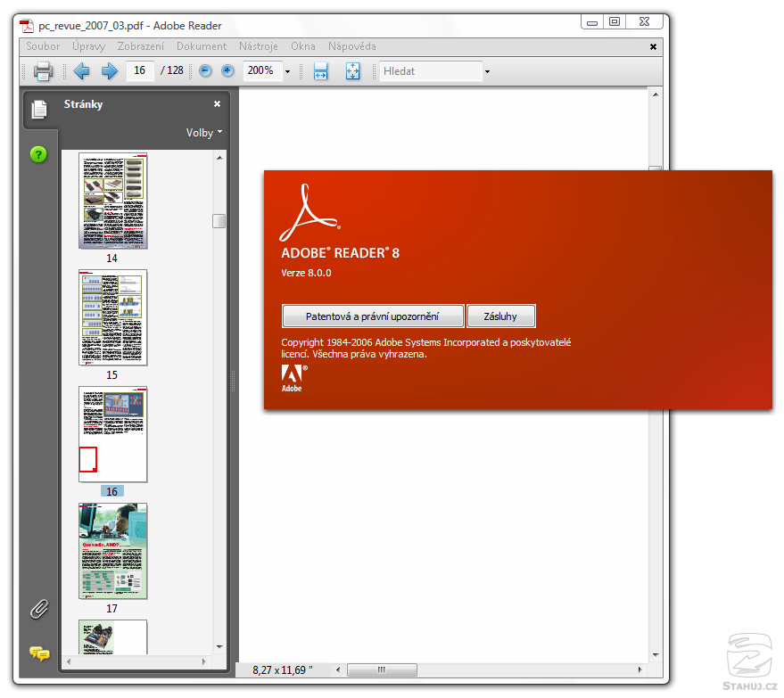Screen dimensions: 784x698
Task: Open the Dokument menu
Action: pyautogui.click(x=202, y=46)
